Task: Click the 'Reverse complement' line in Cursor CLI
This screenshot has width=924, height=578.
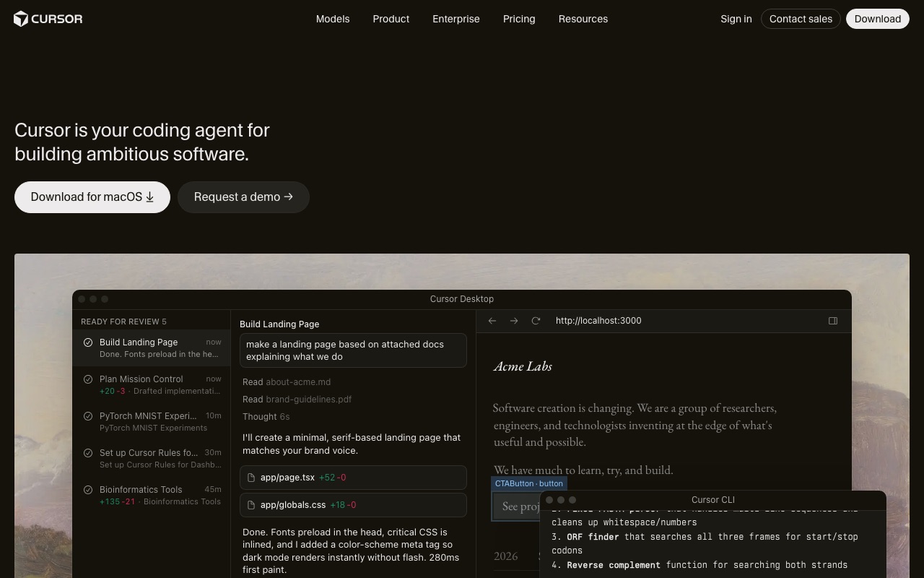Action: [x=699, y=565]
